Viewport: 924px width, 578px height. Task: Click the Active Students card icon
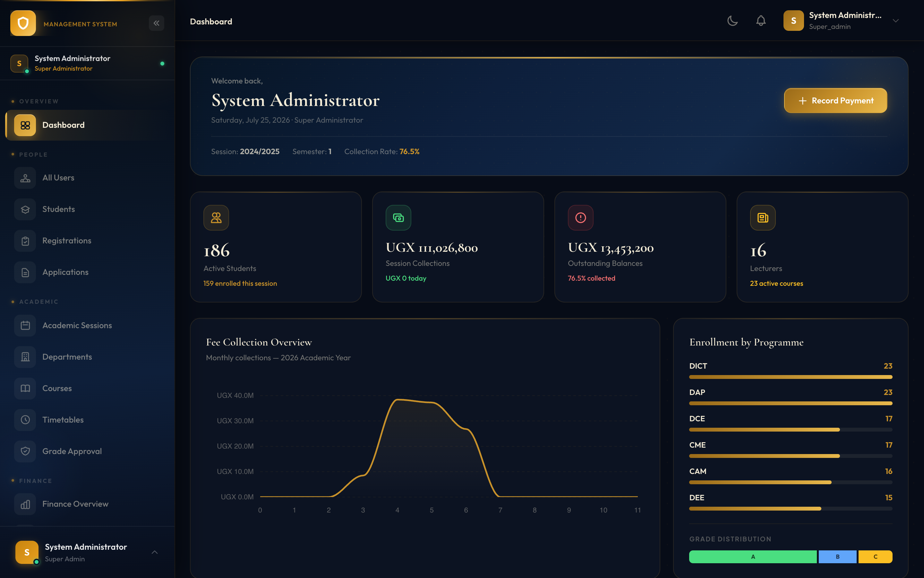(x=216, y=217)
